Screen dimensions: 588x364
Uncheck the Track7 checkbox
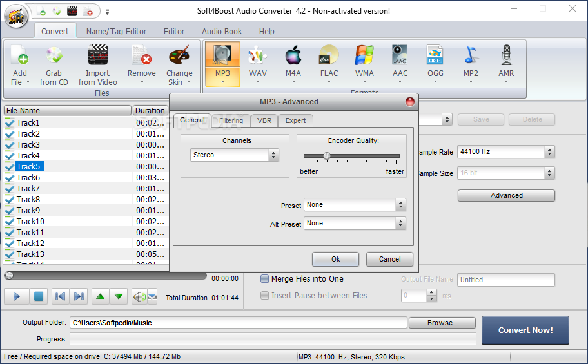pos(10,189)
